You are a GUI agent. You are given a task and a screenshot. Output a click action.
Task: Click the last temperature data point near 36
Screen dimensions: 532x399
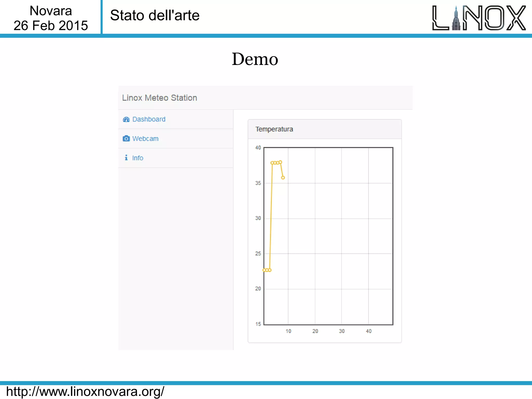283,178
